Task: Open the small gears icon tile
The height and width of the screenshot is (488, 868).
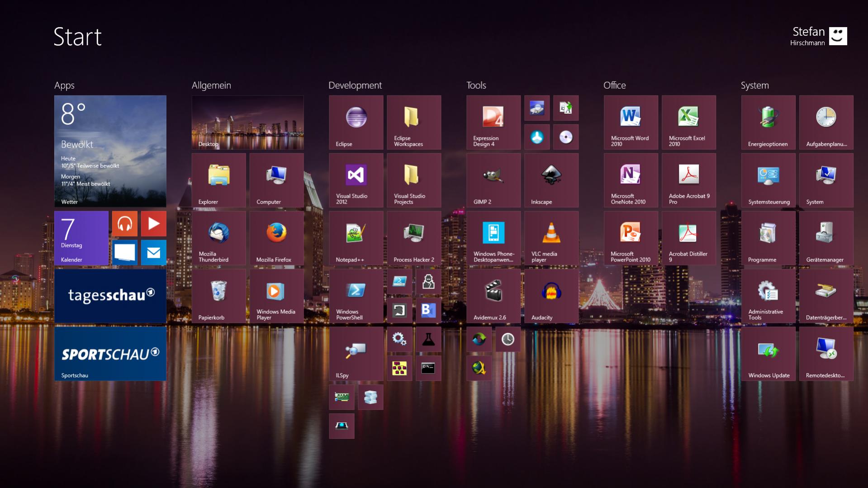Action: [x=399, y=339]
